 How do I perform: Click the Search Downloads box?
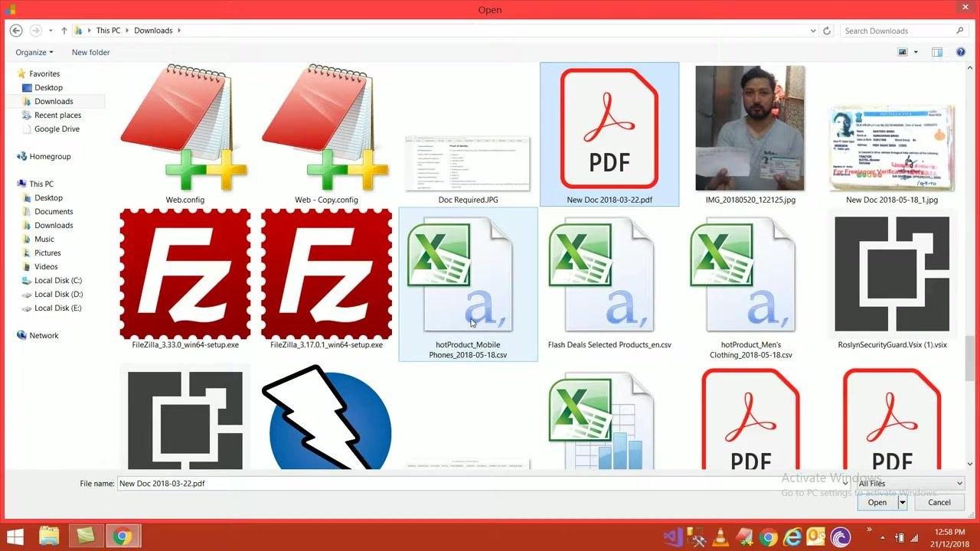tap(903, 31)
